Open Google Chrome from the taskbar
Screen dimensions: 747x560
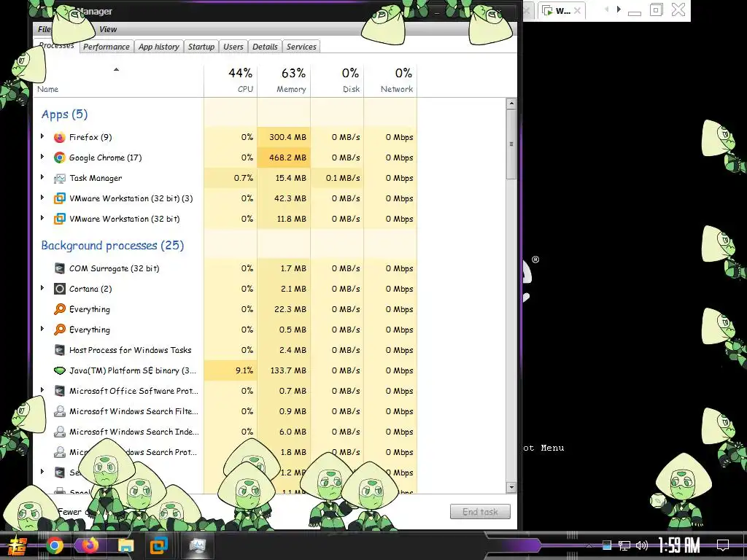click(x=55, y=545)
